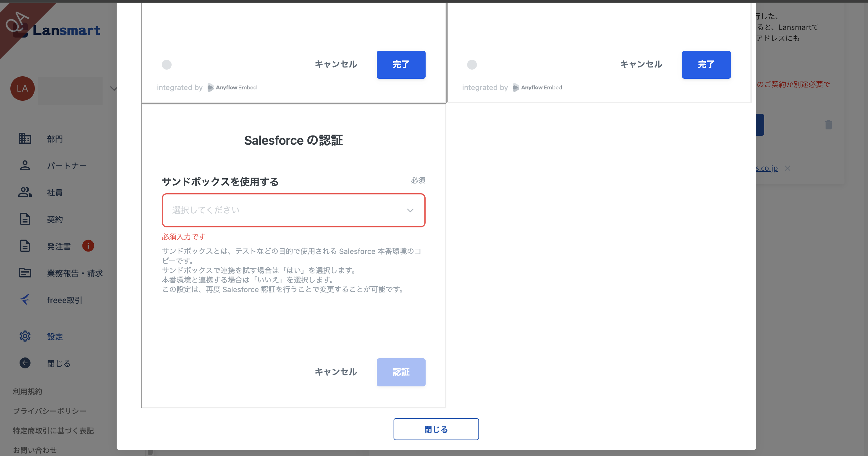Click the 社員 people group icon
The image size is (868, 456).
(x=25, y=192)
